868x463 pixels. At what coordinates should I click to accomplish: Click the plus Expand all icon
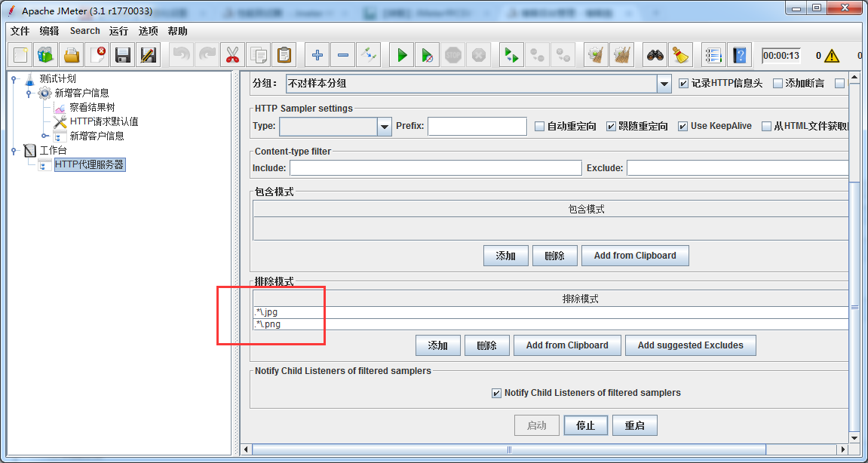(x=317, y=55)
